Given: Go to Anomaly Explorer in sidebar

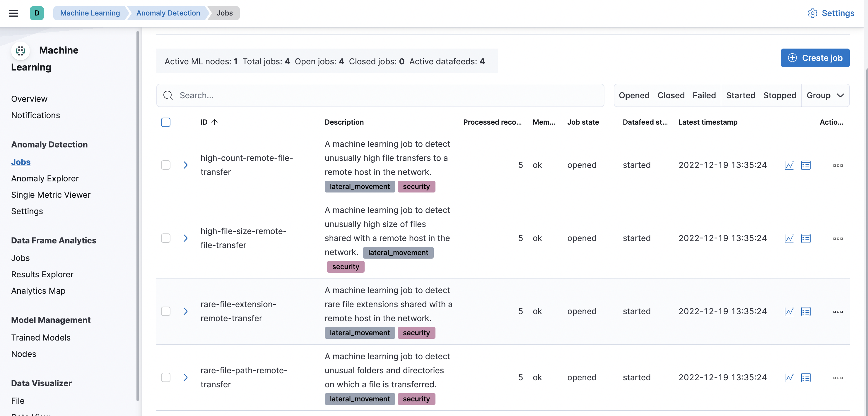Looking at the screenshot, I should (45, 178).
